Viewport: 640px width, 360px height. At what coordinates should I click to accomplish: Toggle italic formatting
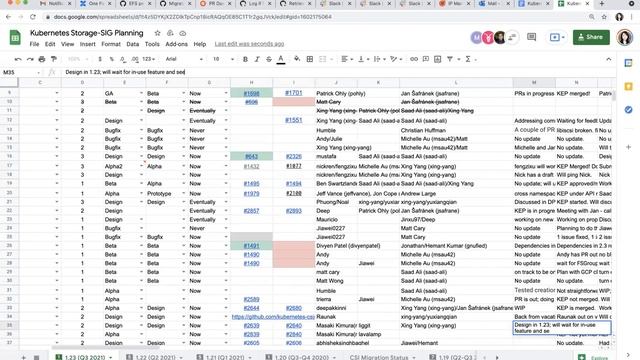click(257, 59)
